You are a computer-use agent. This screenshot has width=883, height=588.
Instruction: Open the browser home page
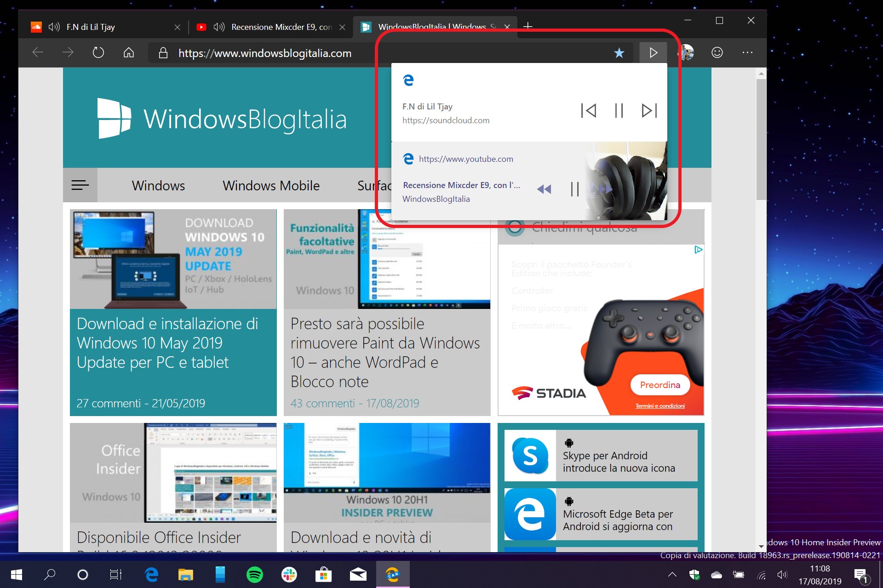(129, 53)
